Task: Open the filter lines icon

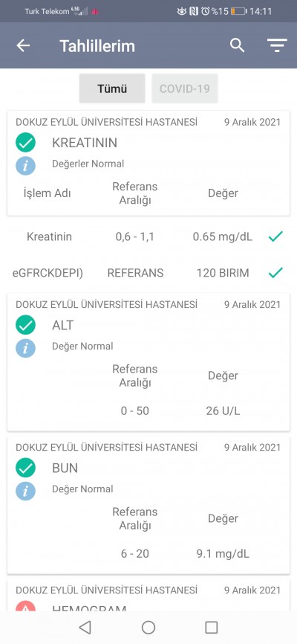Action: [x=277, y=45]
